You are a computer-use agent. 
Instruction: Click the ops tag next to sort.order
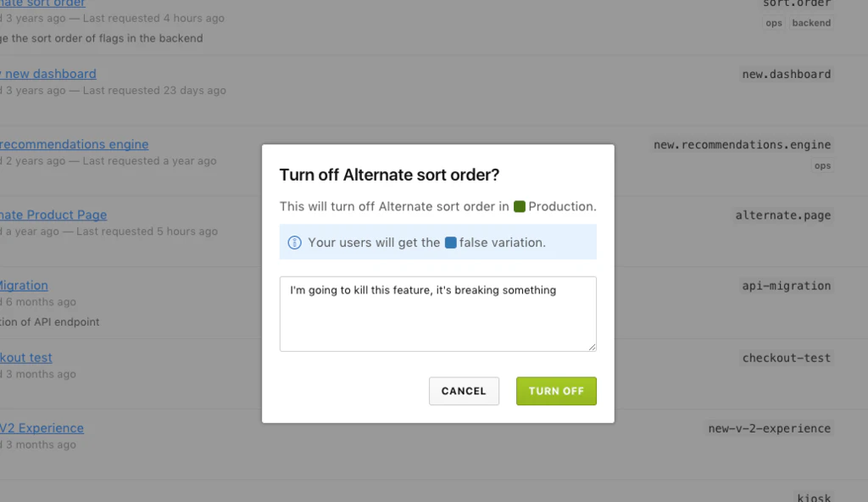[774, 23]
